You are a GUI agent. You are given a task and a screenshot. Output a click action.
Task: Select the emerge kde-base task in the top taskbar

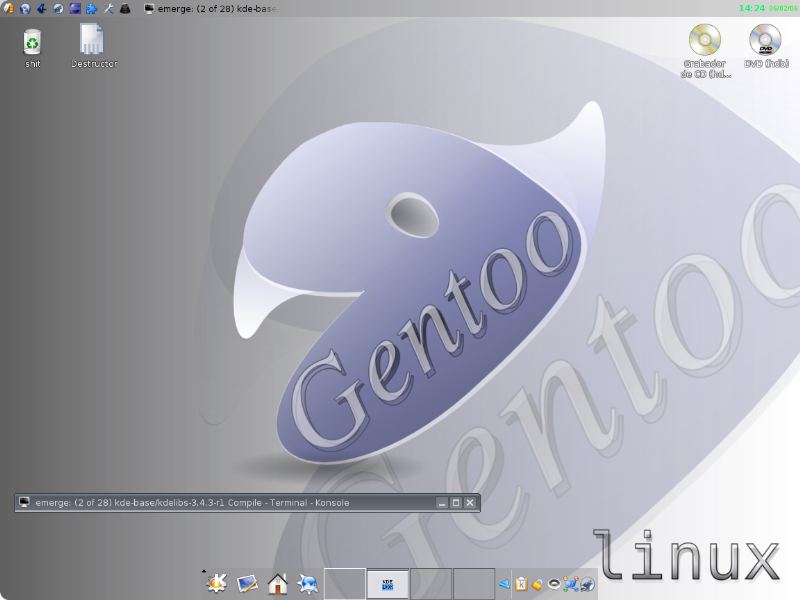pos(210,9)
